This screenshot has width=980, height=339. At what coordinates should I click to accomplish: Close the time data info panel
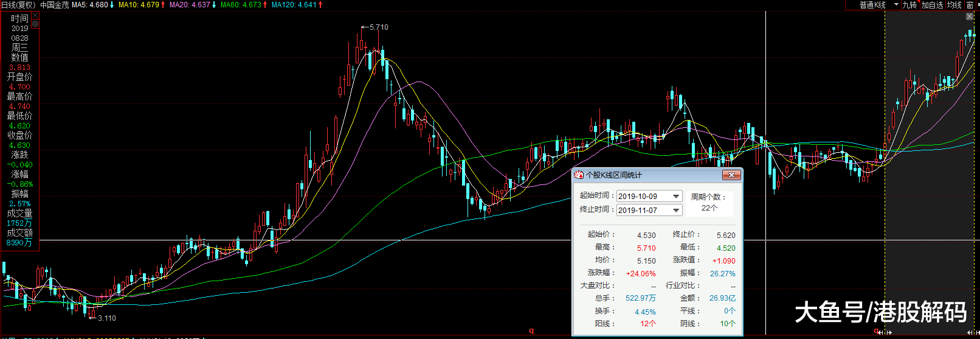35,16
